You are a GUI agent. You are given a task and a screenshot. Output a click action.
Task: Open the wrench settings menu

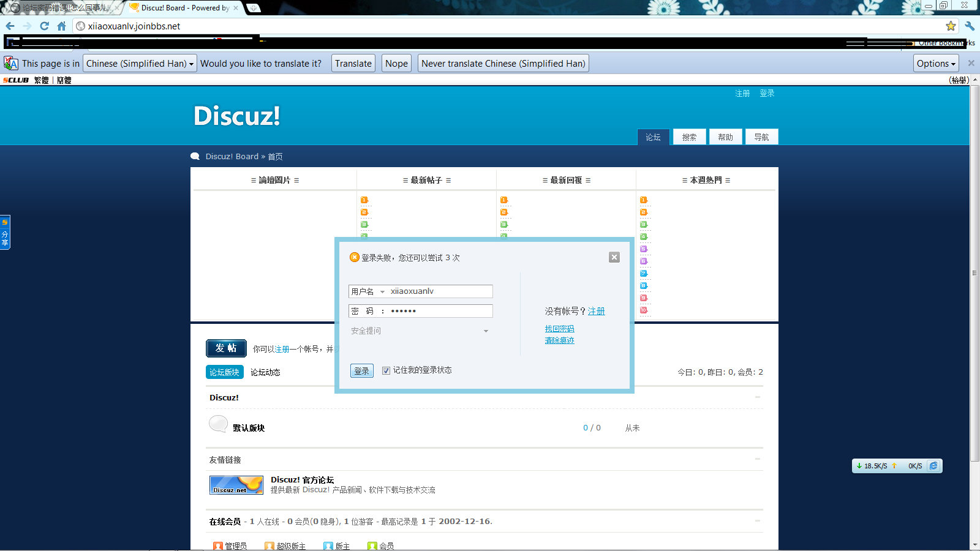[x=970, y=26]
